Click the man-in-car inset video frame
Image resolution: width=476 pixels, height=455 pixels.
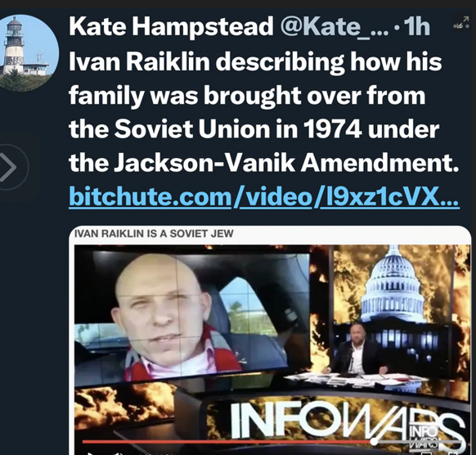pyautogui.click(x=192, y=318)
